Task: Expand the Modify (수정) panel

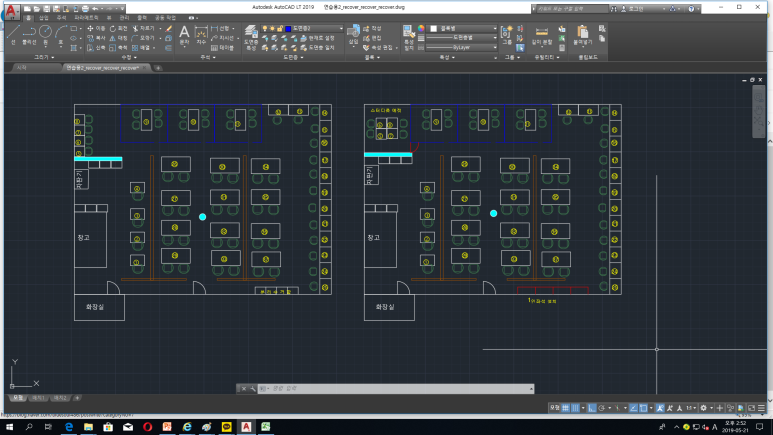Action: pos(129,57)
